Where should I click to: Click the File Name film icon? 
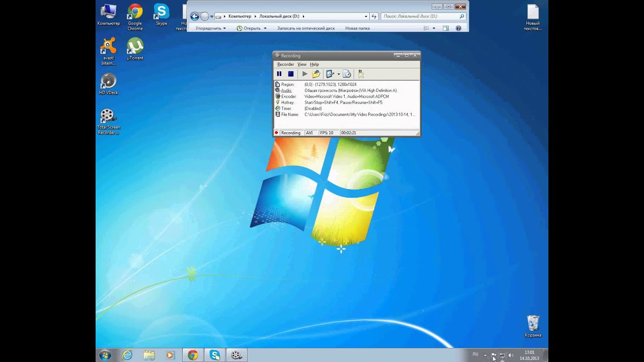point(277,115)
